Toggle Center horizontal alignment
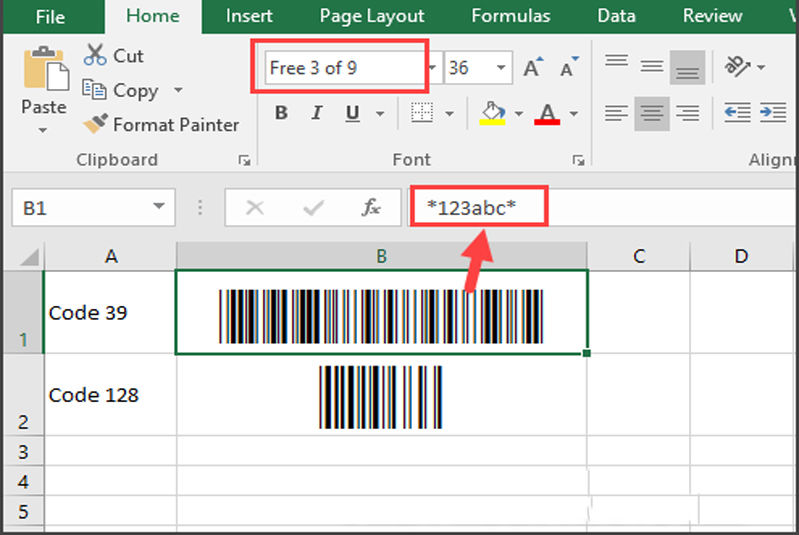This screenshot has width=799, height=535. coord(652,113)
